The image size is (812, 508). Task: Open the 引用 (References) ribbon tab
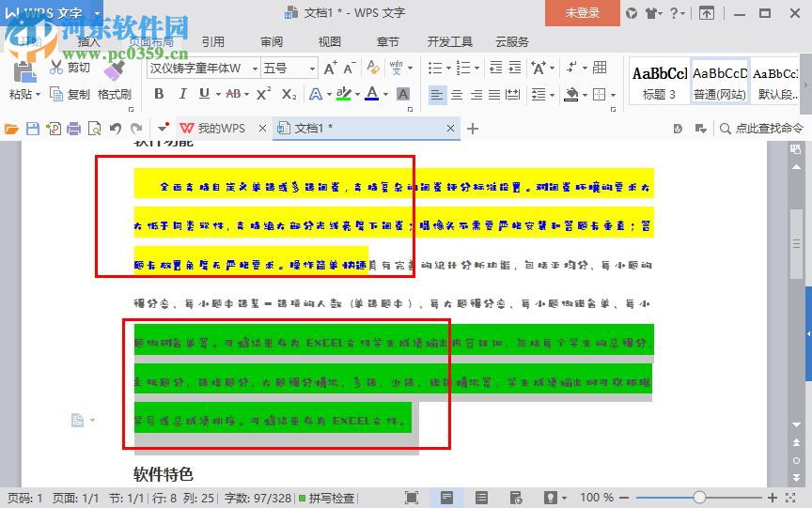point(212,41)
